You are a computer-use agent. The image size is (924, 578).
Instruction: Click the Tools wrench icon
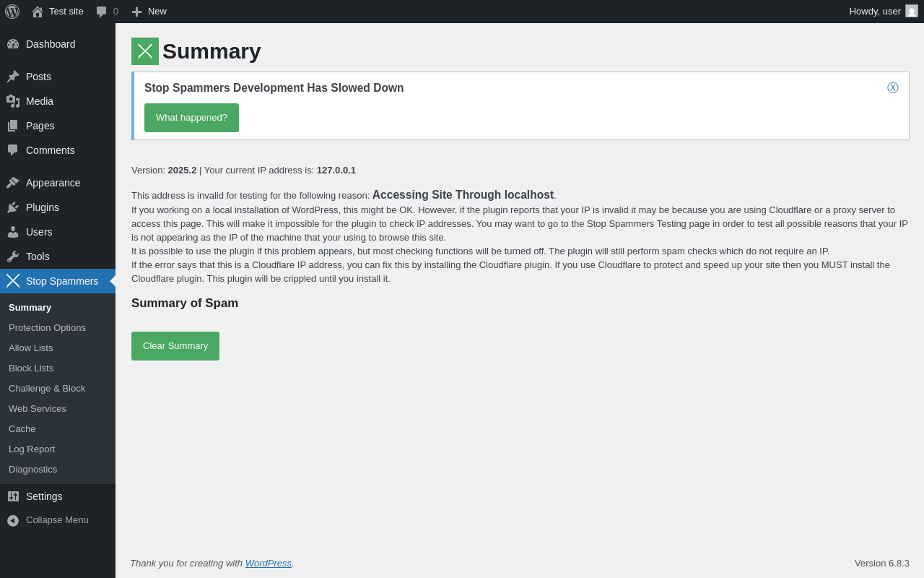click(x=13, y=256)
